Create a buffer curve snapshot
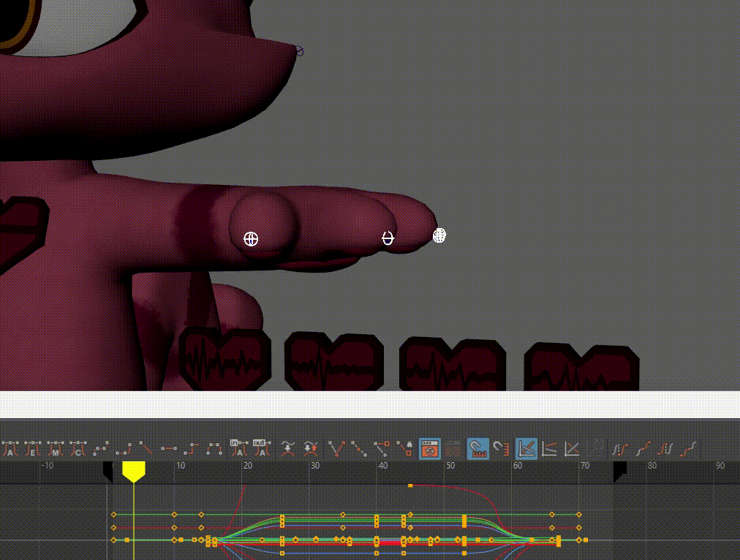This screenshot has height=560, width=740. 289,447
